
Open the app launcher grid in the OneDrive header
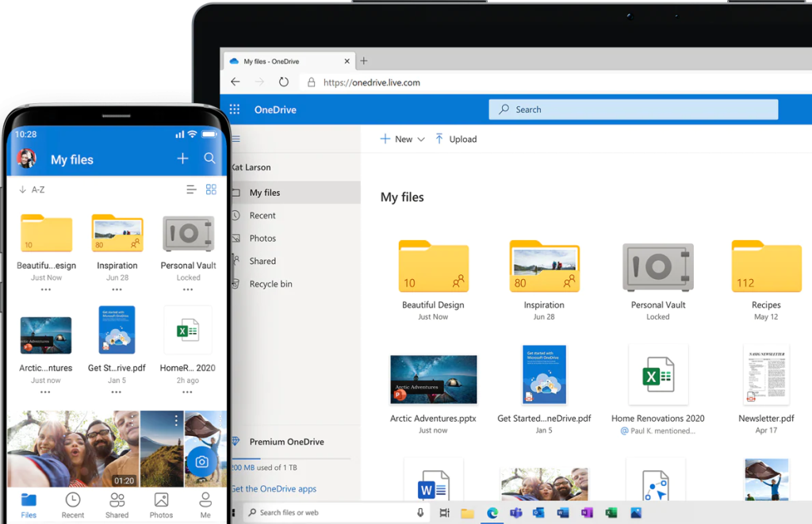point(235,109)
